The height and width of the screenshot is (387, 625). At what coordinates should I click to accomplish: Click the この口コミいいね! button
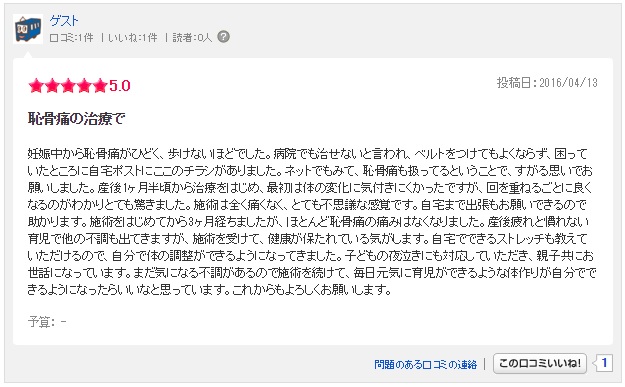coord(540,363)
